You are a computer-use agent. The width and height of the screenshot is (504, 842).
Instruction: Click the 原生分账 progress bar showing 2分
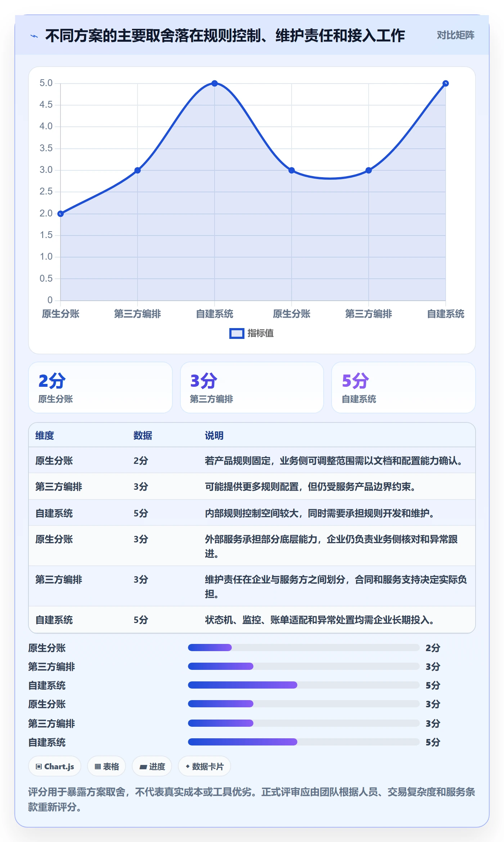coord(304,648)
